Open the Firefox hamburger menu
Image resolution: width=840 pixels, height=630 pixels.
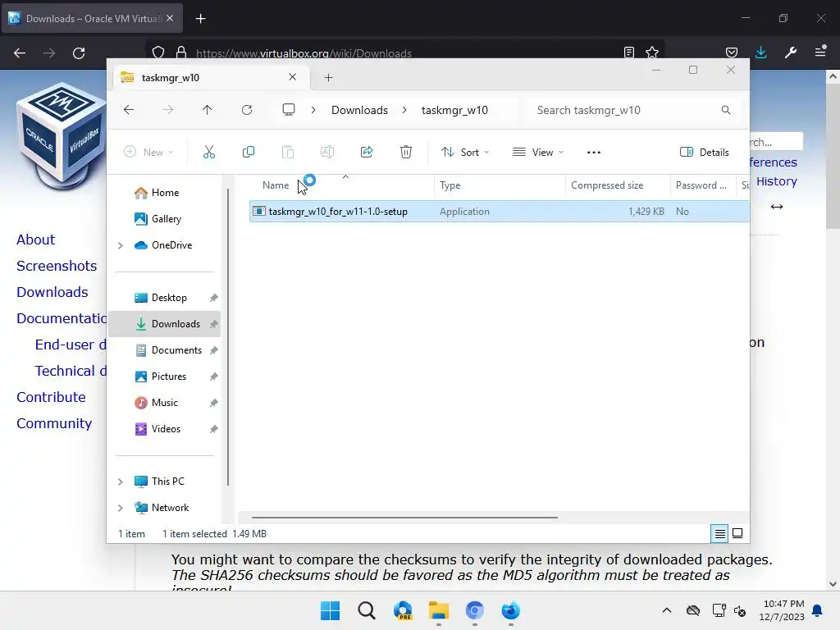[820, 52]
